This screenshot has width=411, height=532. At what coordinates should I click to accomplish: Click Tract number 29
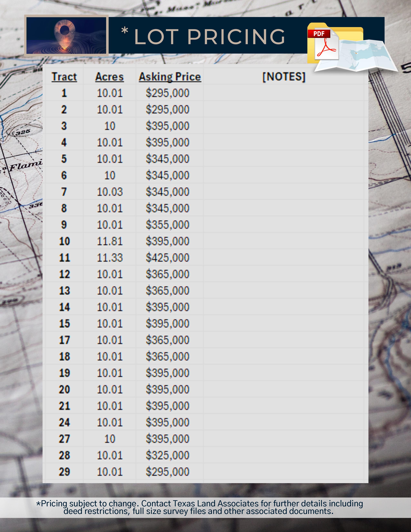click(x=64, y=472)
